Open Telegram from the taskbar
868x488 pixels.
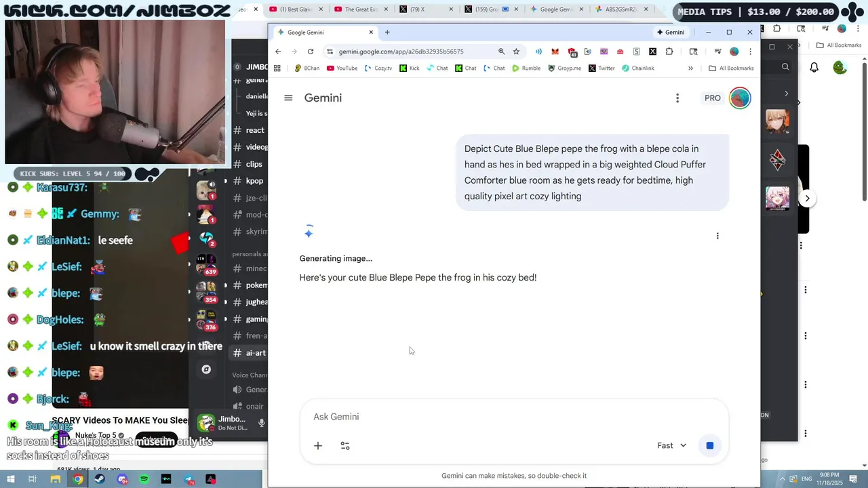[x=189, y=479]
